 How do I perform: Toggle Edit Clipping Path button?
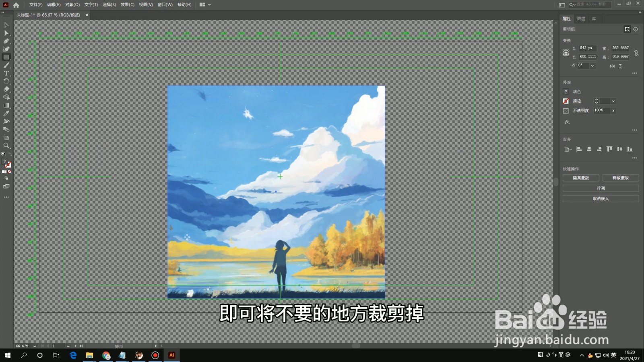627,29
